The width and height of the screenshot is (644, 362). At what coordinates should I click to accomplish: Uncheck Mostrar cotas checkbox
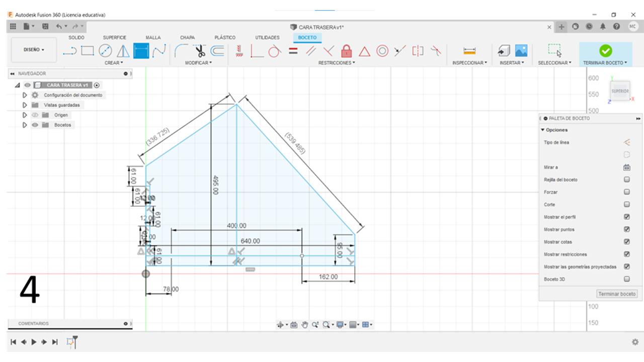coord(627,242)
